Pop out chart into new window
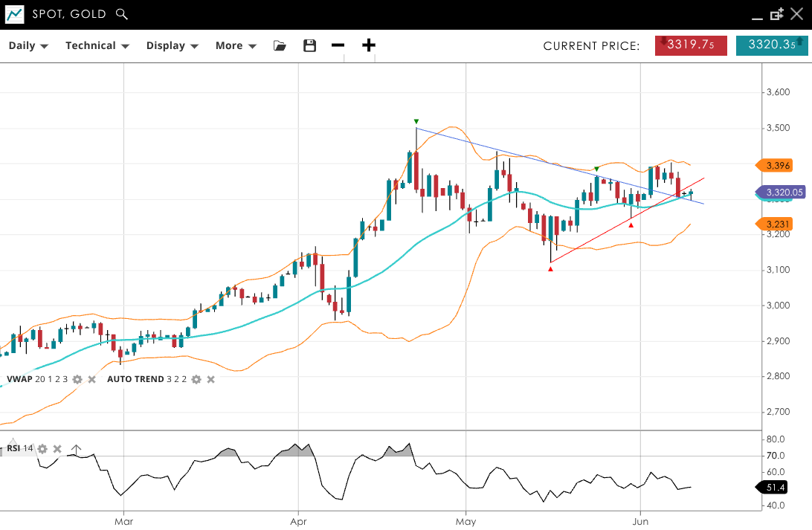Screen dimensions: 812x530 (777, 14)
